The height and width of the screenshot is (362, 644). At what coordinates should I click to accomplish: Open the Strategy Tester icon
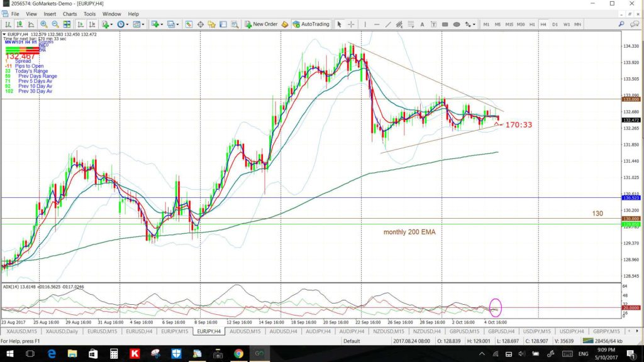235,25
